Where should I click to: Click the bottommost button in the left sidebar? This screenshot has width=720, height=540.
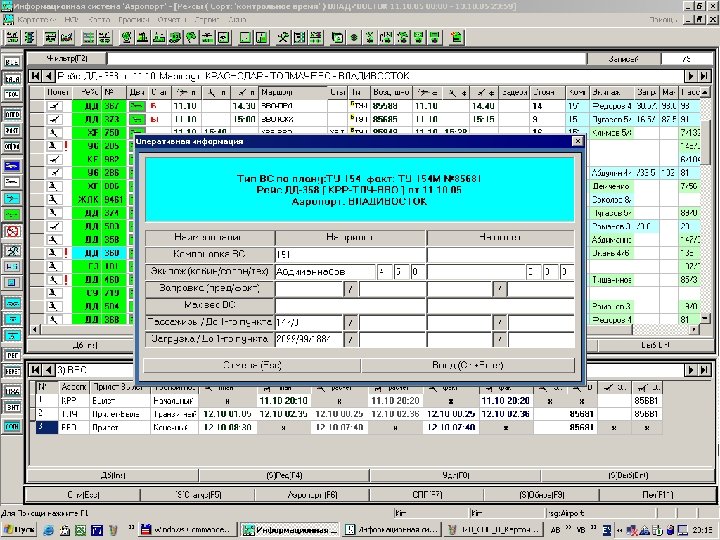[x=13, y=426]
